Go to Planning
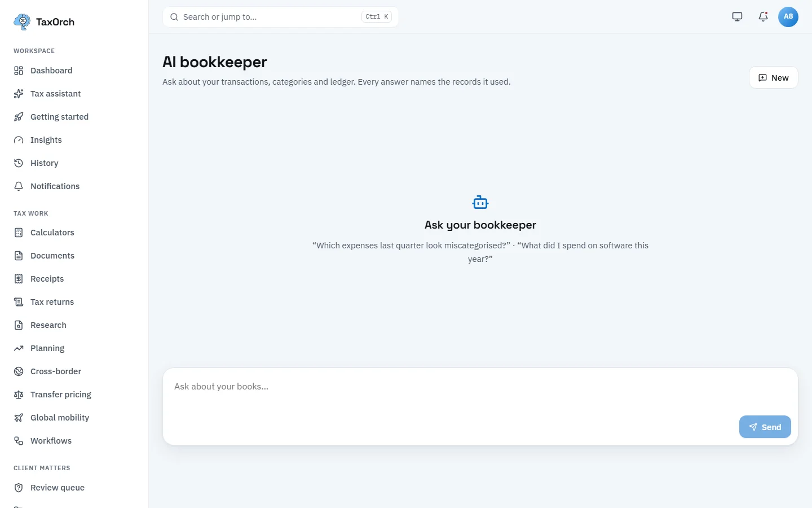 pyautogui.click(x=74, y=348)
